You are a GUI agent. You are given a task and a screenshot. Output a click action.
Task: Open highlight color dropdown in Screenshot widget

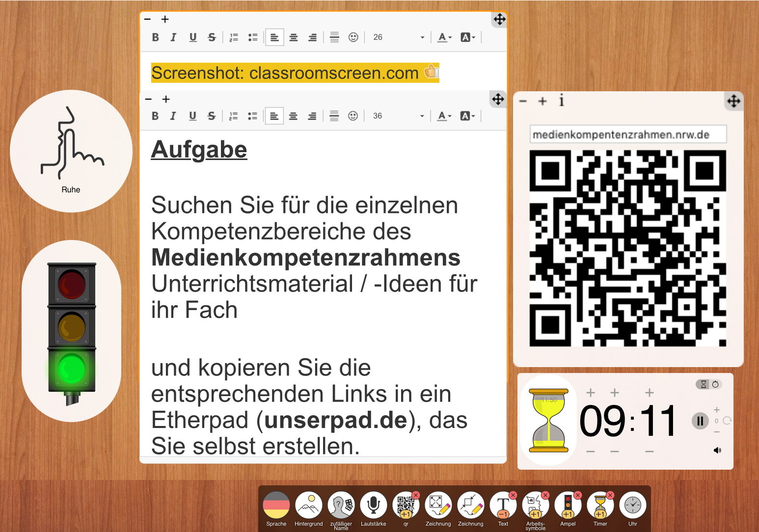point(468,37)
